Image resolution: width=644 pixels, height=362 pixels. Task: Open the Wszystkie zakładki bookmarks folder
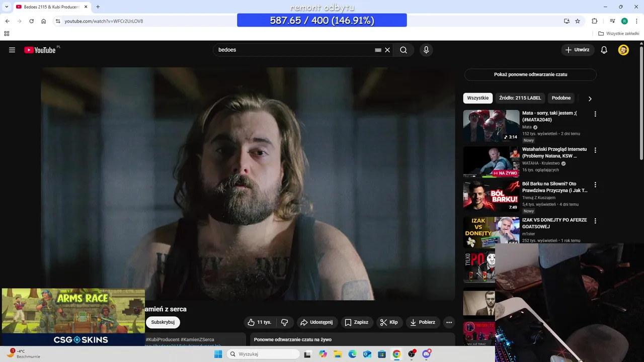[619, 34]
